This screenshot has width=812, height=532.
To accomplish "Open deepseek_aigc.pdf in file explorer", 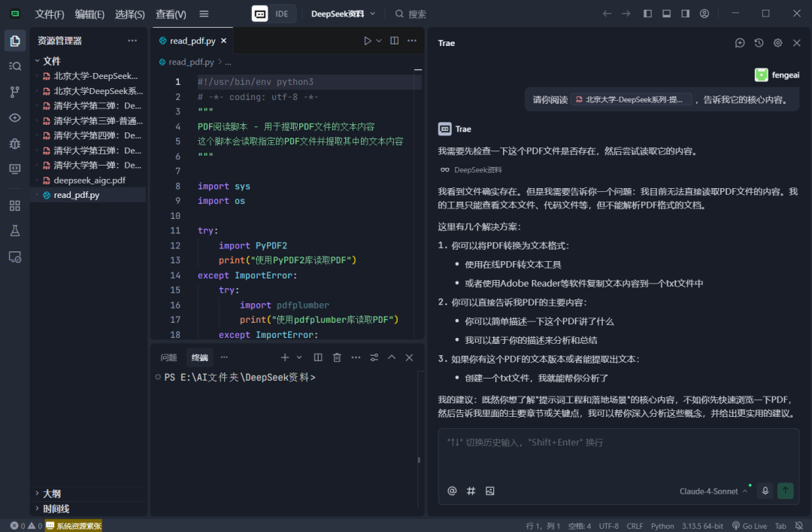I will [x=89, y=181].
